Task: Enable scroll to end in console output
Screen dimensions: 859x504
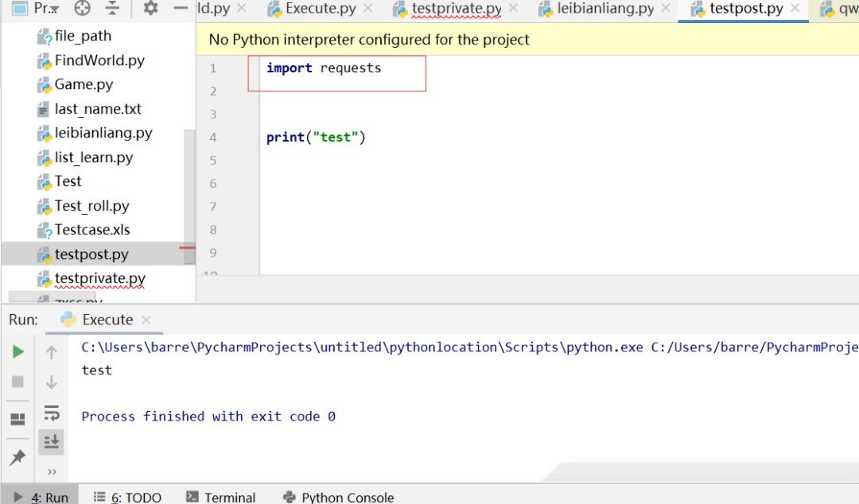Action: (52, 441)
